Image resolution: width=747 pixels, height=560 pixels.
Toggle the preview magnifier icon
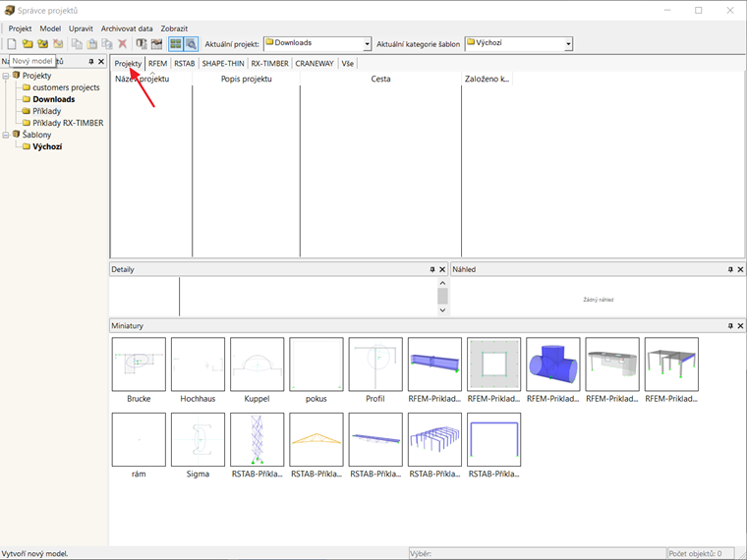[x=191, y=44]
